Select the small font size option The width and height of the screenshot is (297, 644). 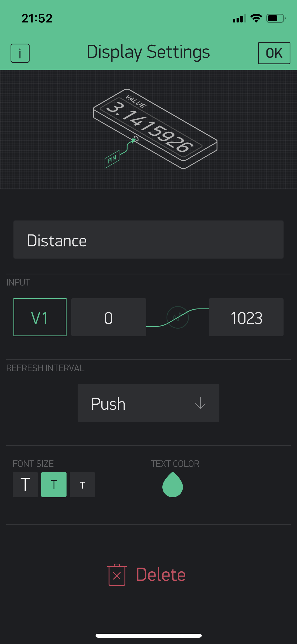pos(82,485)
